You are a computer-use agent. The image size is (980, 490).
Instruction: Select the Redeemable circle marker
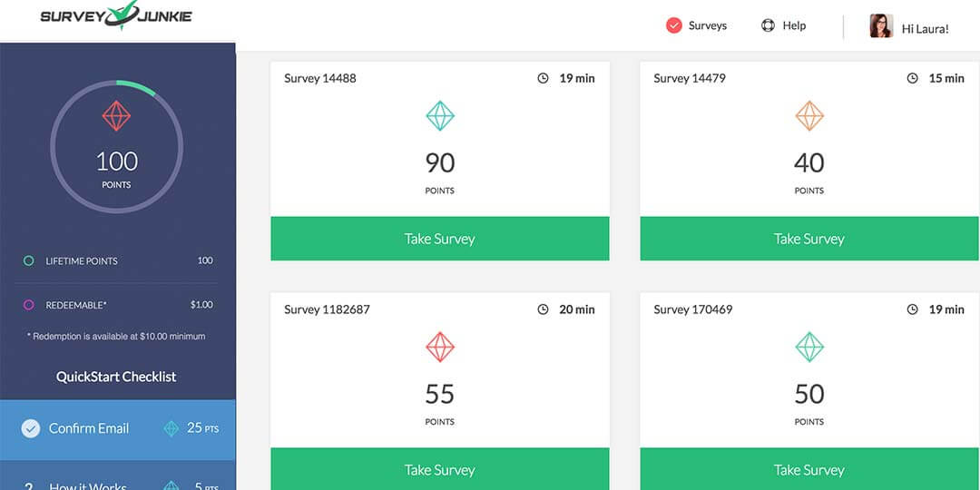coord(29,305)
